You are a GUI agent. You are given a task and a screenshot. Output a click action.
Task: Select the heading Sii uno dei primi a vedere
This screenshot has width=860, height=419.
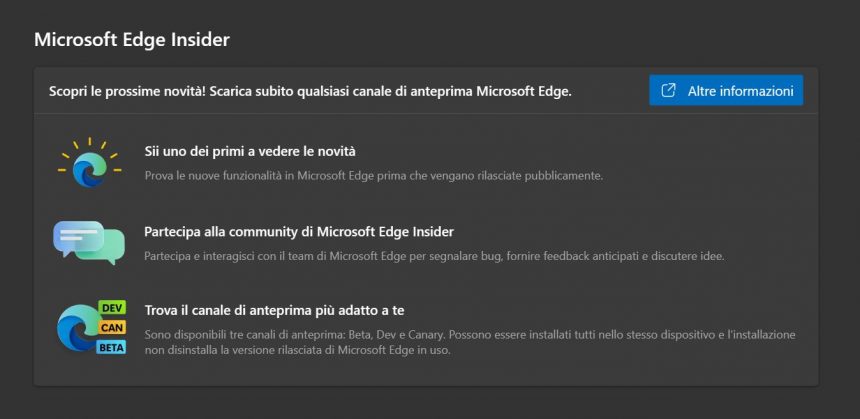tap(250, 151)
